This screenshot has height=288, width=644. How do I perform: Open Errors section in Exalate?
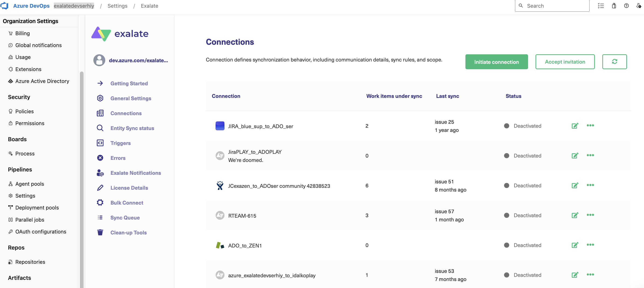(118, 158)
